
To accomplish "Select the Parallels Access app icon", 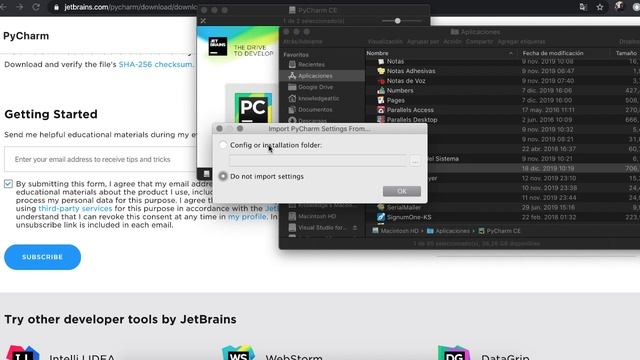I will (x=381, y=110).
